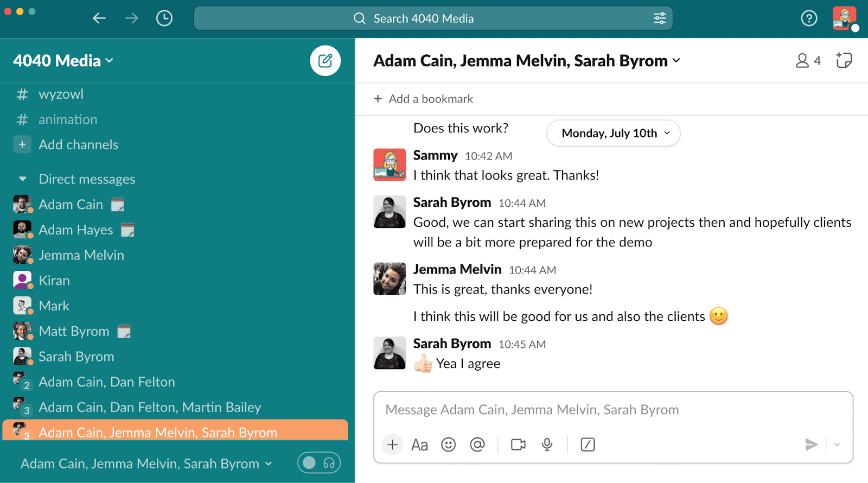Open the wyzowl channel
The width and height of the screenshot is (868, 483).
point(61,94)
